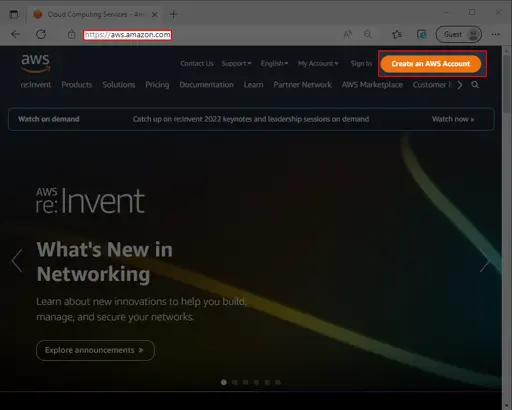The image size is (512, 410).
Task: Close the Cloud Computing Services tab
Action: [154, 15]
